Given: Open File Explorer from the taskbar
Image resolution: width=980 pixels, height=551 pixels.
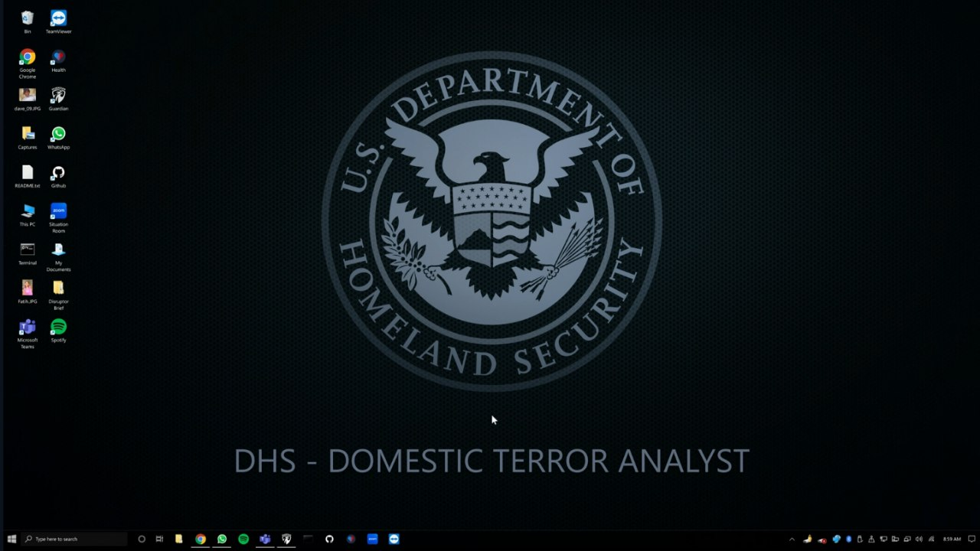Looking at the screenshot, I should [178, 539].
